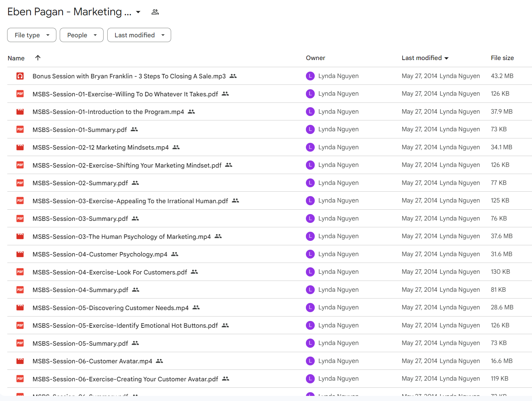
Task: Expand the Eben Pagan folder title menu arrow
Action: click(x=138, y=12)
